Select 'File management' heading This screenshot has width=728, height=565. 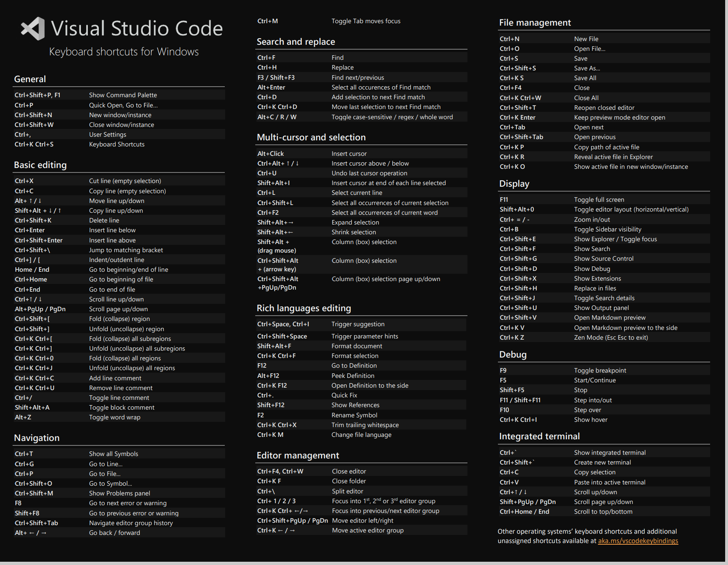(x=535, y=23)
